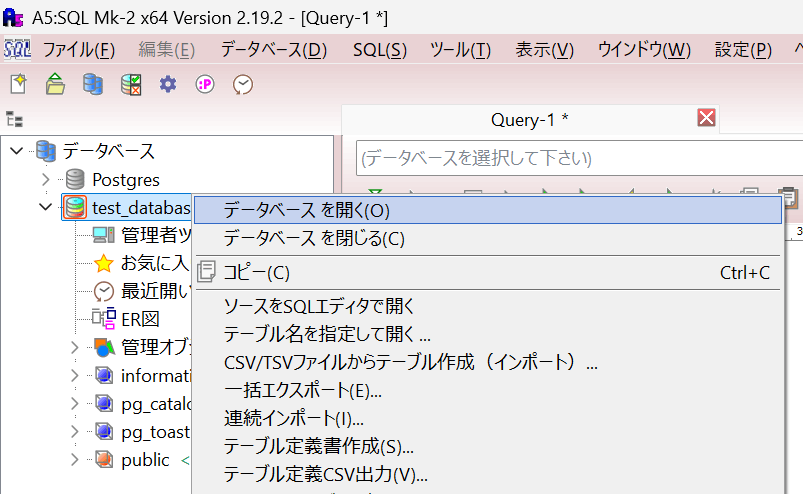Click the star icon for お気に入り

click(x=104, y=263)
